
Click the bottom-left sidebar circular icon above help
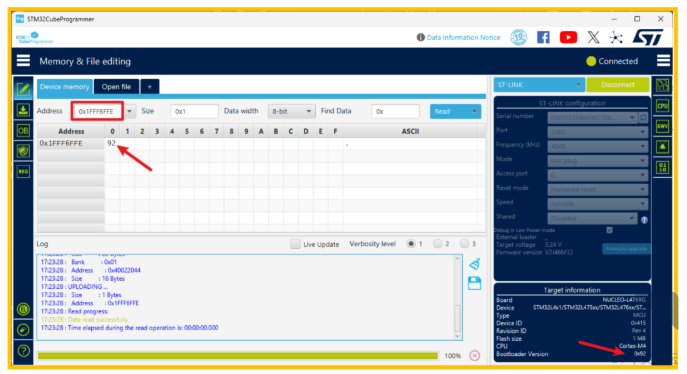[x=24, y=330]
